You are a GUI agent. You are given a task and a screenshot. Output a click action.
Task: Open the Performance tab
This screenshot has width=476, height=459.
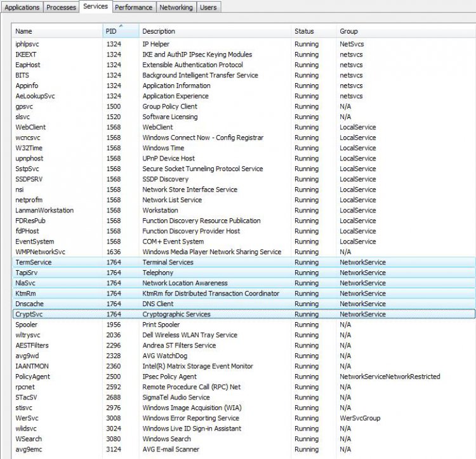coord(133,7)
